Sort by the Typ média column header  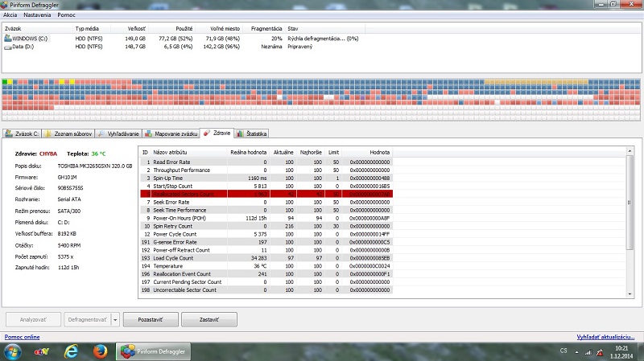[x=93, y=29]
